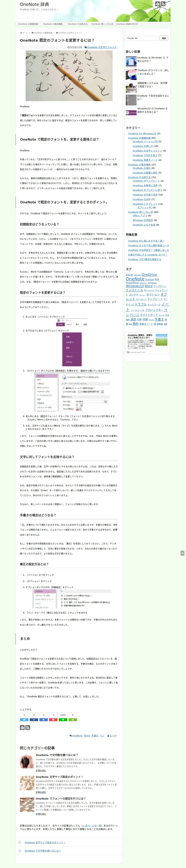Click the Windows10 tag
Image resolution: width=186 pixels, height=868 pixels.
point(135,286)
